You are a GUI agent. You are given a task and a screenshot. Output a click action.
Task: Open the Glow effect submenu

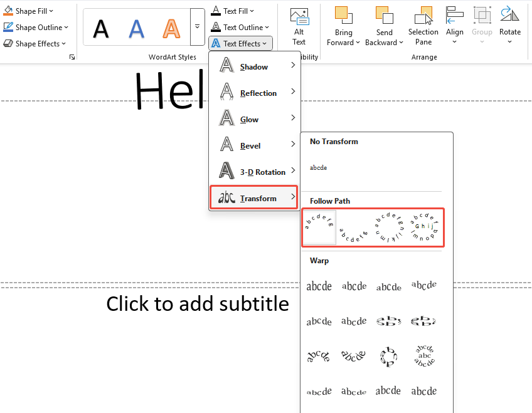pyautogui.click(x=248, y=119)
